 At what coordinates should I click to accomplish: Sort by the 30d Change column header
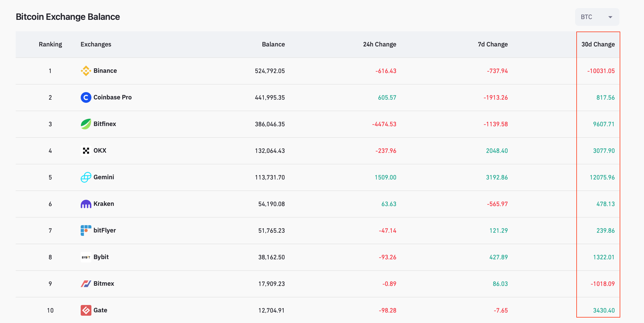[x=598, y=44]
